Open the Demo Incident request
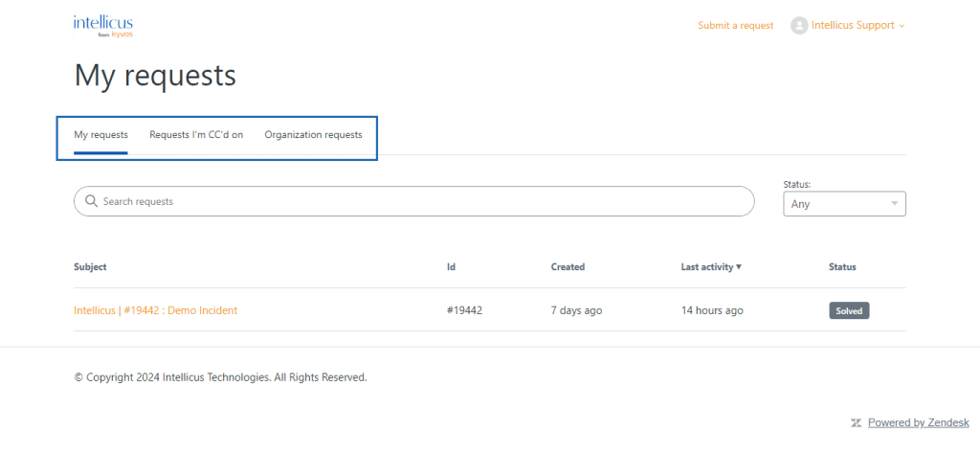Screen dimensions: 980x455 [x=156, y=310]
